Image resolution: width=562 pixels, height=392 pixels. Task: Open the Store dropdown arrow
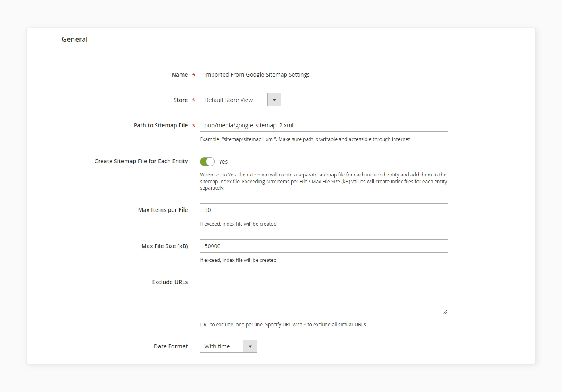(x=274, y=100)
